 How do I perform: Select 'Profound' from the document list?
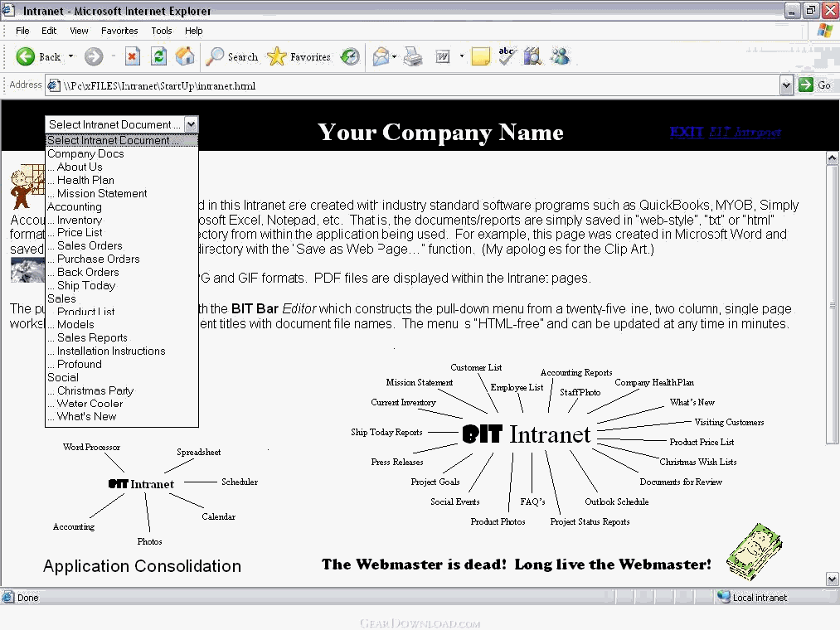(x=122, y=364)
